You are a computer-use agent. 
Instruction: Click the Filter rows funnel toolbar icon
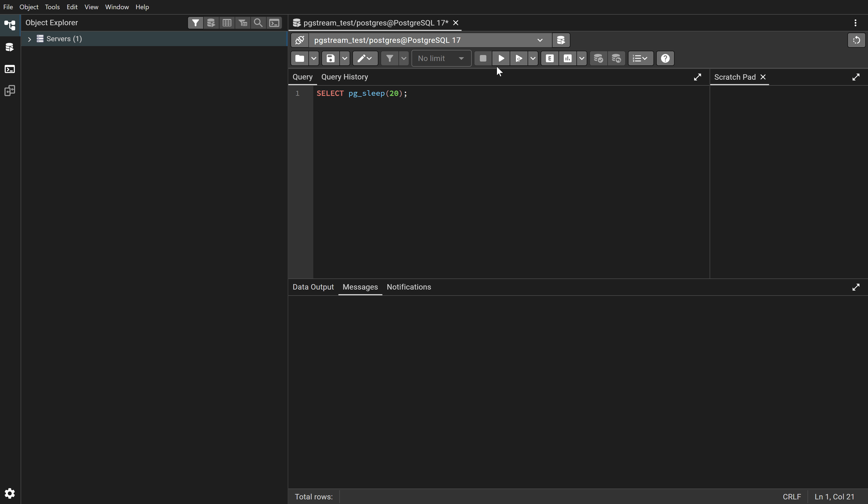click(x=390, y=59)
